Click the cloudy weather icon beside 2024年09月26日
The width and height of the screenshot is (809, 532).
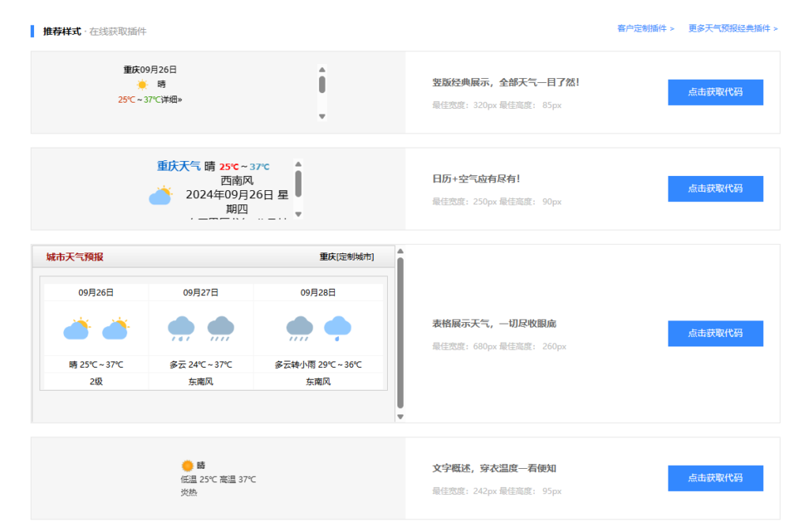pyautogui.click(x=161, y=195)
